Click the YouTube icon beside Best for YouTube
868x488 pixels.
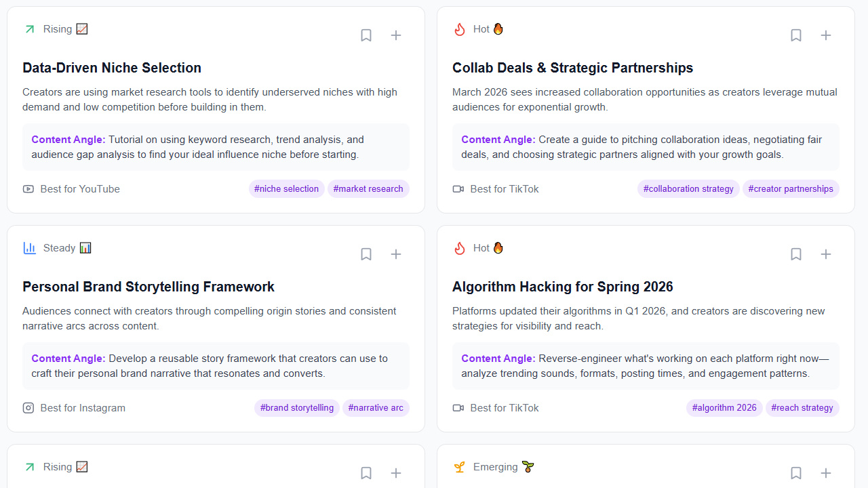(28, 189)
